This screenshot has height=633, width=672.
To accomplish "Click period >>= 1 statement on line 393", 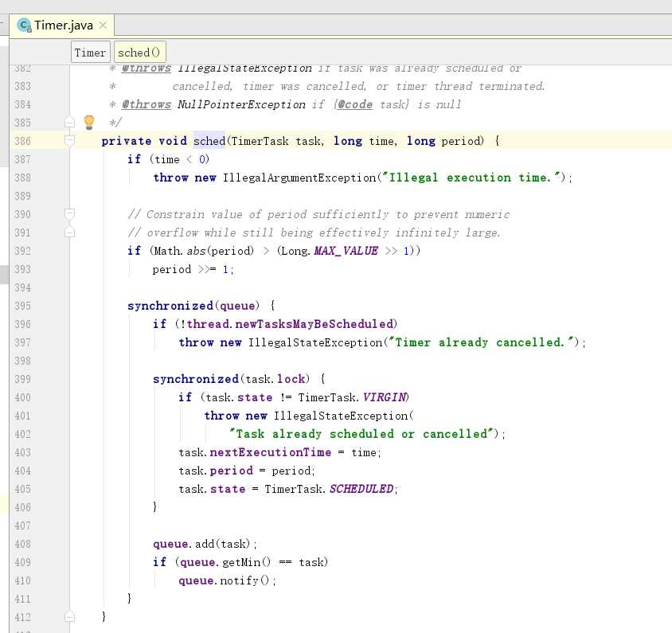I will tap(193, 269).
